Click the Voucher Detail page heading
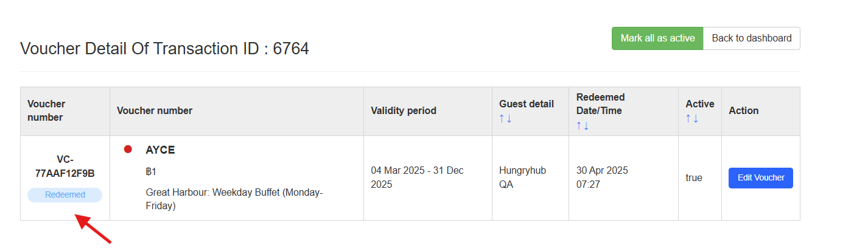Screen dimensions: 868x250 pos(164,49)
